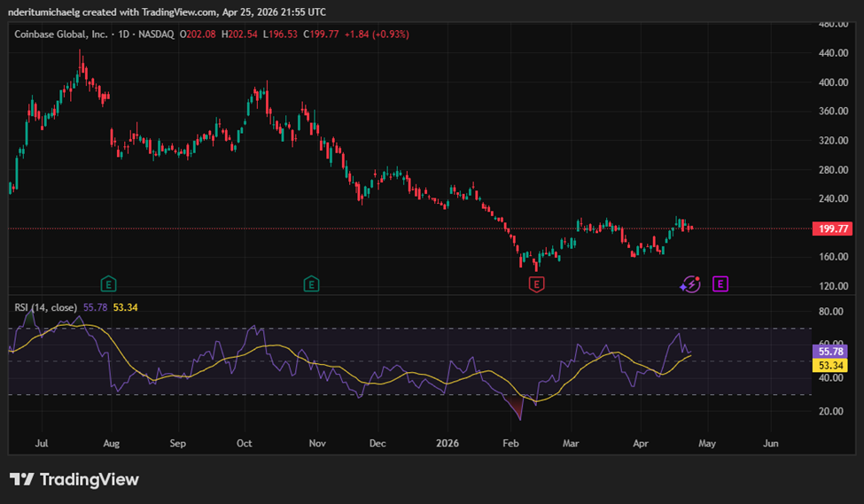The height and width of the screenshot is (504, 864).
Task: Click the magenta upcoming earnings E marker
Action: tap(720, 284)
